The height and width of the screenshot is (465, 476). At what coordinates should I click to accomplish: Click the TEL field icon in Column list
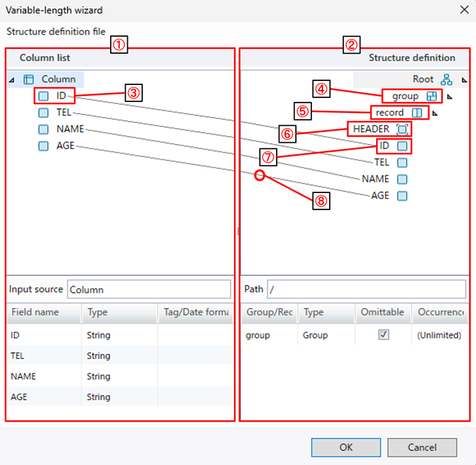[x=44, y=112]
